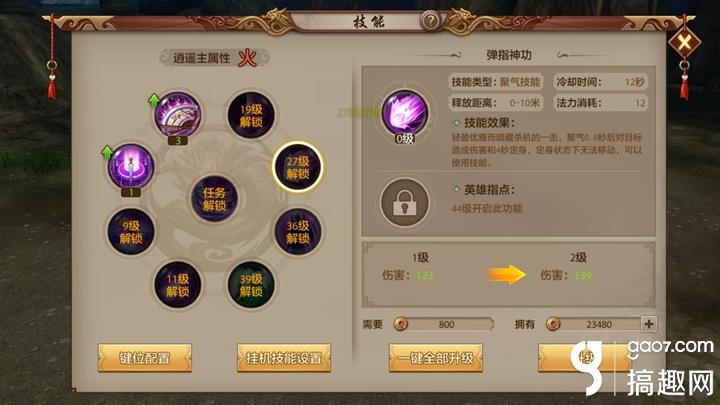Click the green upgrade arrow on fan skill
The image size is (720, 405).
click(x=154, y=100)
